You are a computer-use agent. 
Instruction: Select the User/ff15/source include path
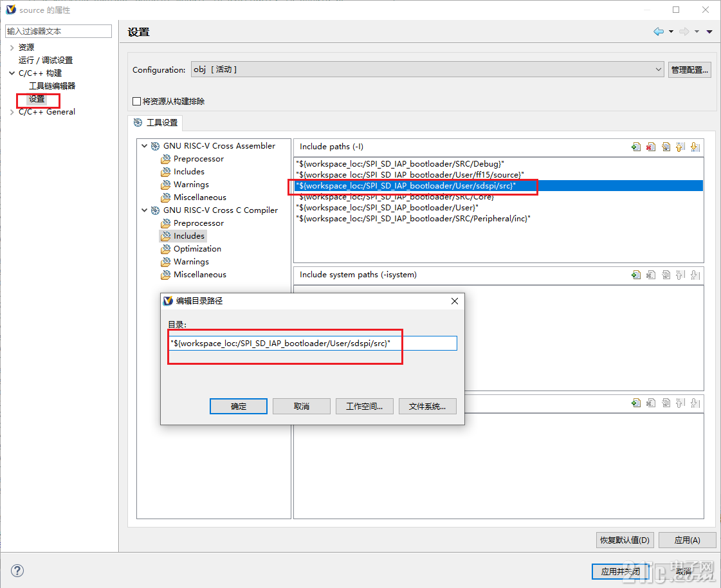point(410,175)
